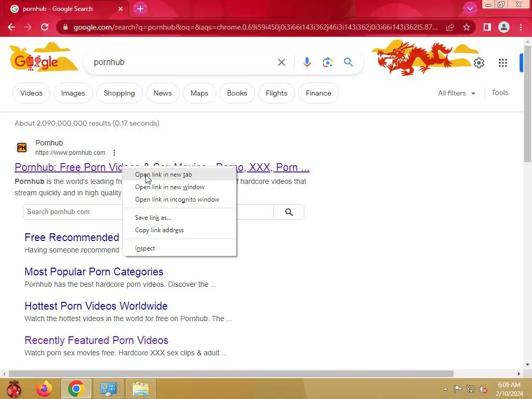Screen dimensions: 532x399
Task: Open Chrome's three-dot main menu
Action: click(x=521, y=27)
